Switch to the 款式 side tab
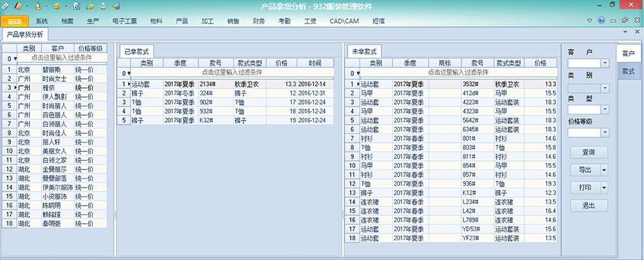The height and width of the screenshot is (260, 644). pos(628,71)
